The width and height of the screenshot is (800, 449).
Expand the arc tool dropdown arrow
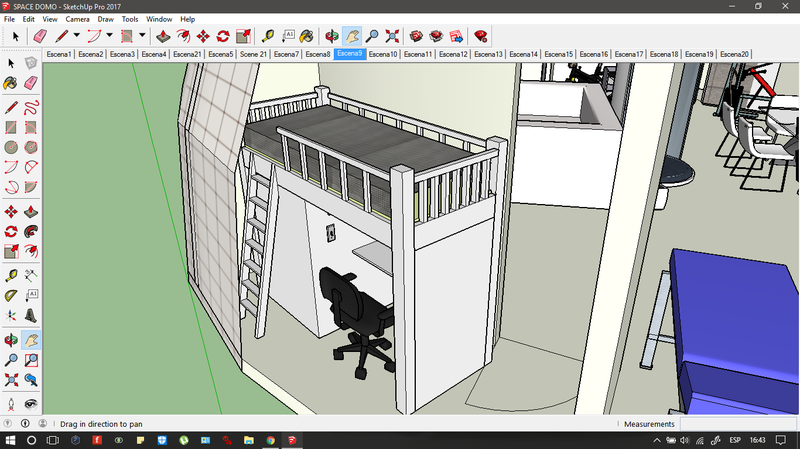click(x=109, y=36)
